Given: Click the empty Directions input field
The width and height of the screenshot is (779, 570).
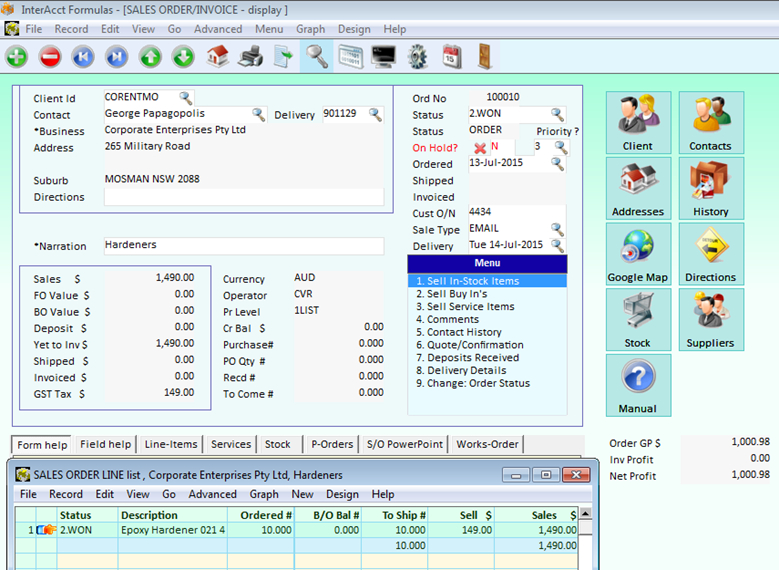Looking at the screenshot, I should click(243, 197).
